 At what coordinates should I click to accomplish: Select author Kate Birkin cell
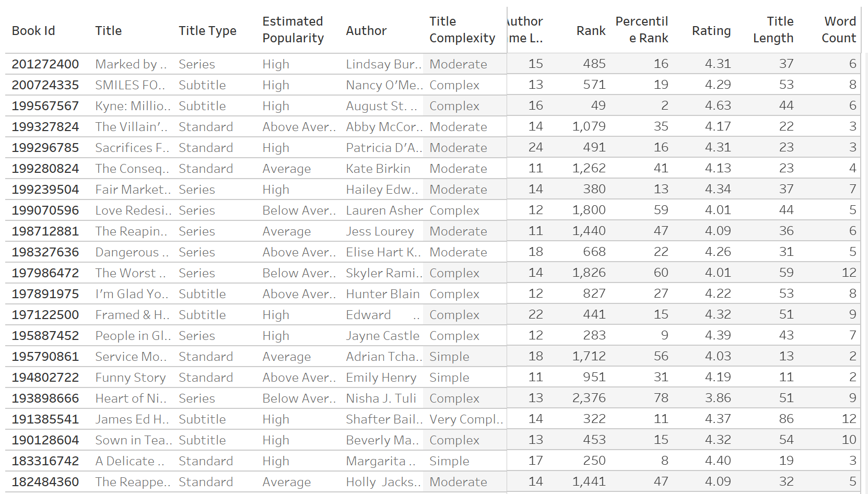pos(378,169)
